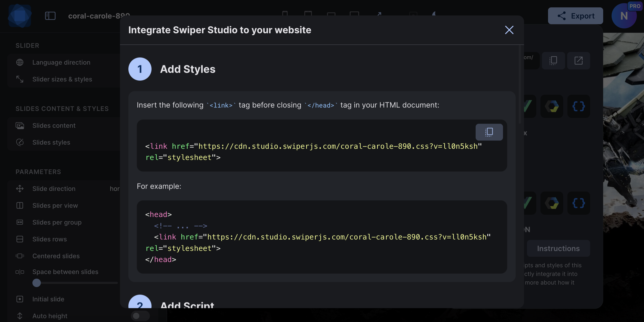
Task: Click the image icon for Slides content
Action: coord(20,125)
